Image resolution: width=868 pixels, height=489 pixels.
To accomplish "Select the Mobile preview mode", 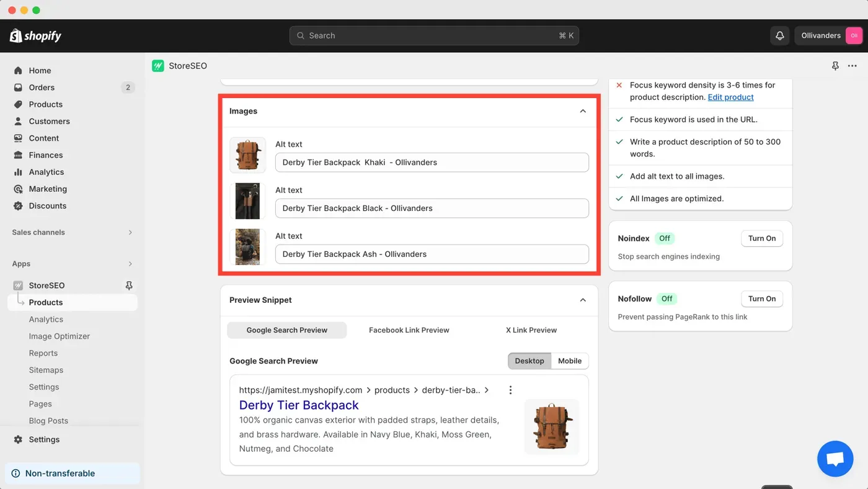I will (x=570, y=361).
